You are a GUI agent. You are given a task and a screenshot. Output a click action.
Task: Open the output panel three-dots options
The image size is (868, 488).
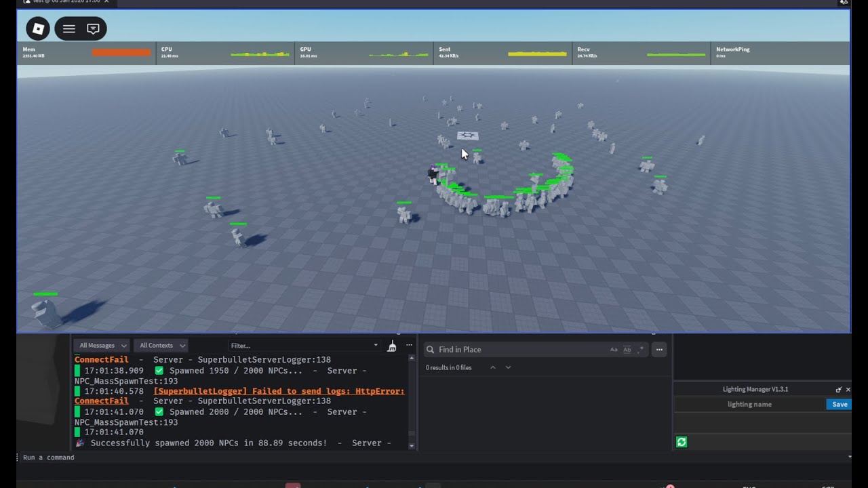click(x=409, y=345)
